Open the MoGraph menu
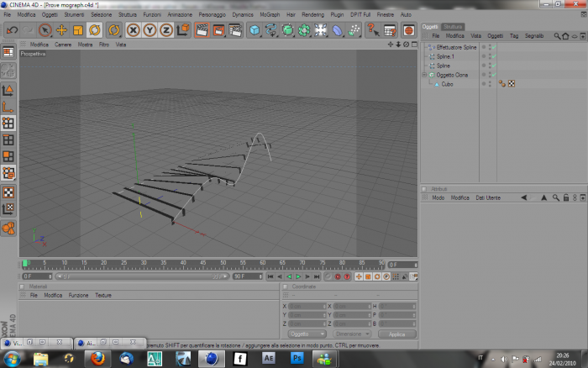The height and width of the screenshot is (368, 588). click(x=270, y=14)
